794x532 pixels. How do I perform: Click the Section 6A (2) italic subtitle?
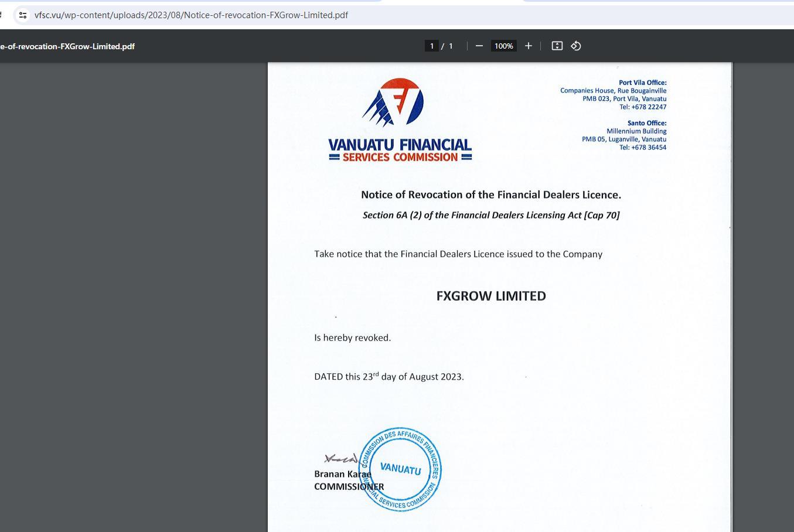pyautogui.click(x=490, y=215)
